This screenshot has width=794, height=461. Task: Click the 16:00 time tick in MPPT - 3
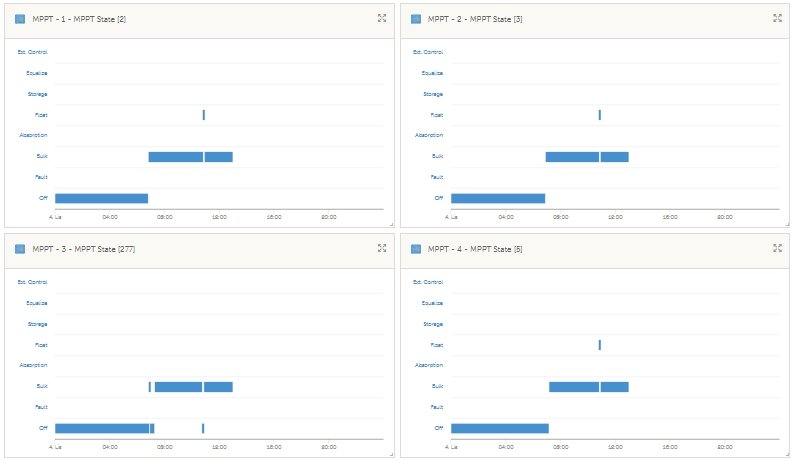point(274,447)
